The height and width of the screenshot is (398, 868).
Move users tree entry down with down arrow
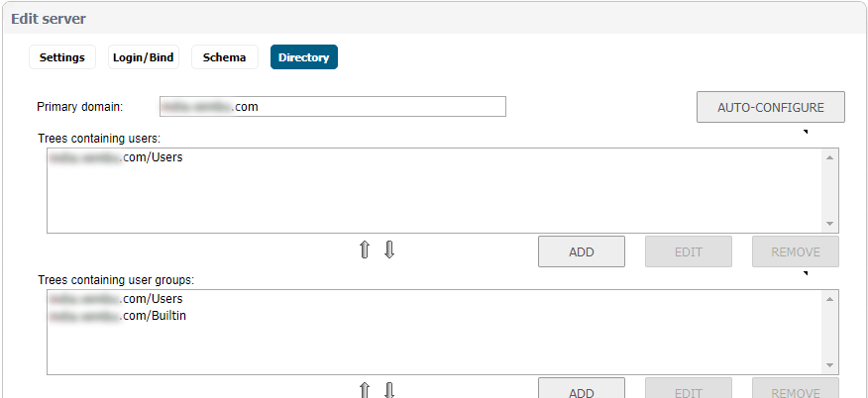point(389,249)
